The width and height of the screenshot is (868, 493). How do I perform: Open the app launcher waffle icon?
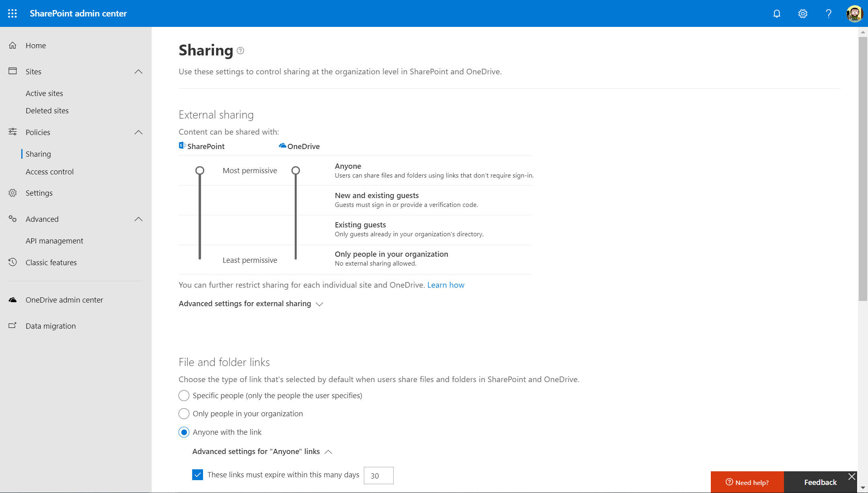point(12,13)
